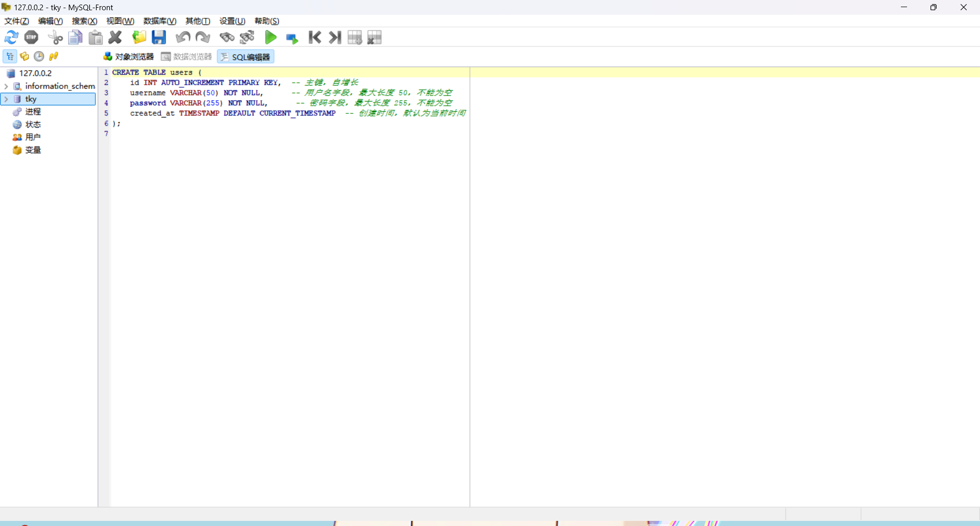Click VARCHAR(255) in the password line
Viewport: 980px width, 526px height.
click(x=197, y=103)
